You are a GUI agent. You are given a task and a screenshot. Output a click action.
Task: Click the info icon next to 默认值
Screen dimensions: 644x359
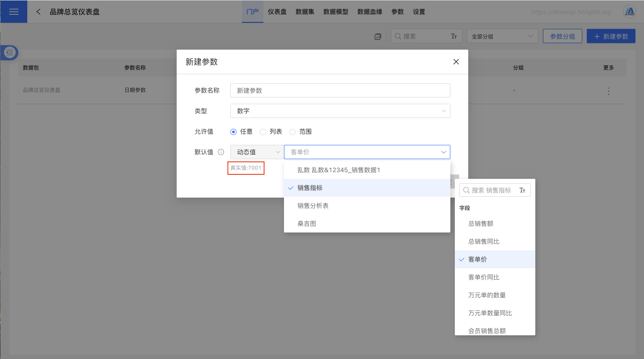220,152
